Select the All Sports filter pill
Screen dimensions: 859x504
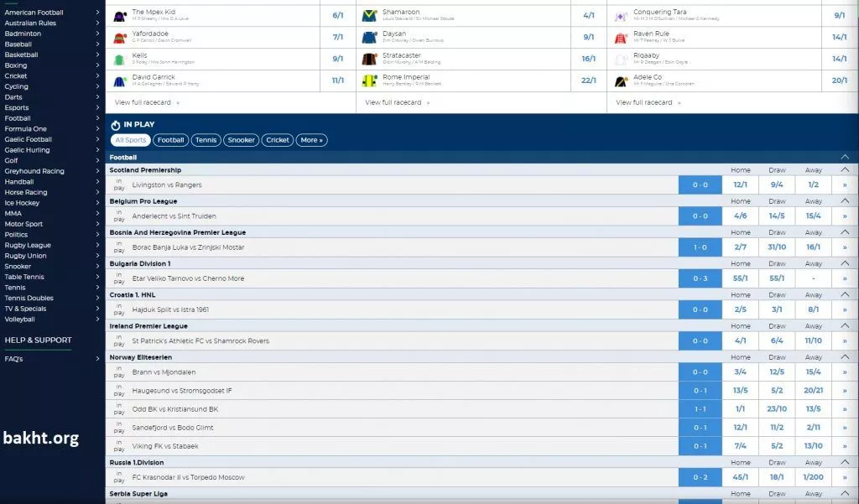(131, 140)
